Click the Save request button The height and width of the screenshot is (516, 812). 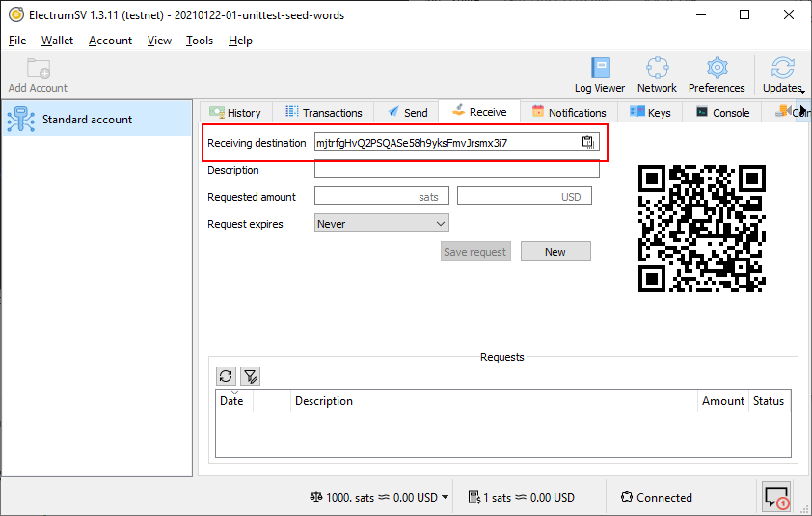point(475,252)
